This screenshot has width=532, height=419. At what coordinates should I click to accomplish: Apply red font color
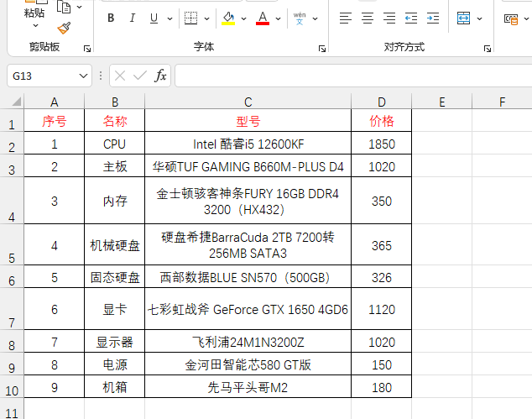[x=263, y=18]
